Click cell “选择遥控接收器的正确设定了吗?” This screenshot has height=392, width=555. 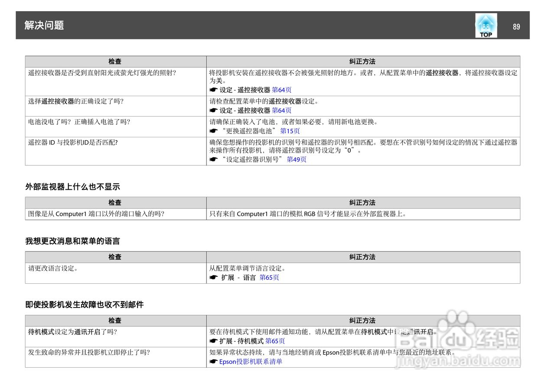(116, 106)
